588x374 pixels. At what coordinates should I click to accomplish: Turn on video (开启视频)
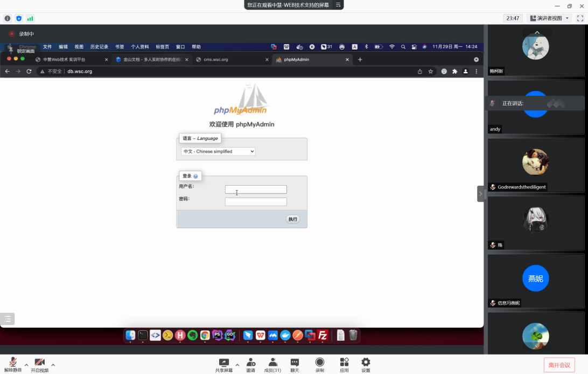(x=40, y=365)
